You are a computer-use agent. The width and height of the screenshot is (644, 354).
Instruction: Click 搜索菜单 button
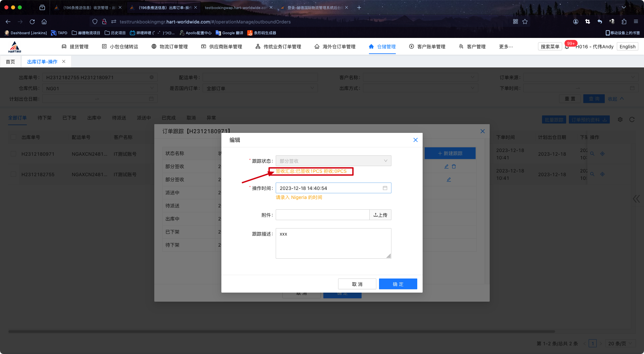pos(550,47)
